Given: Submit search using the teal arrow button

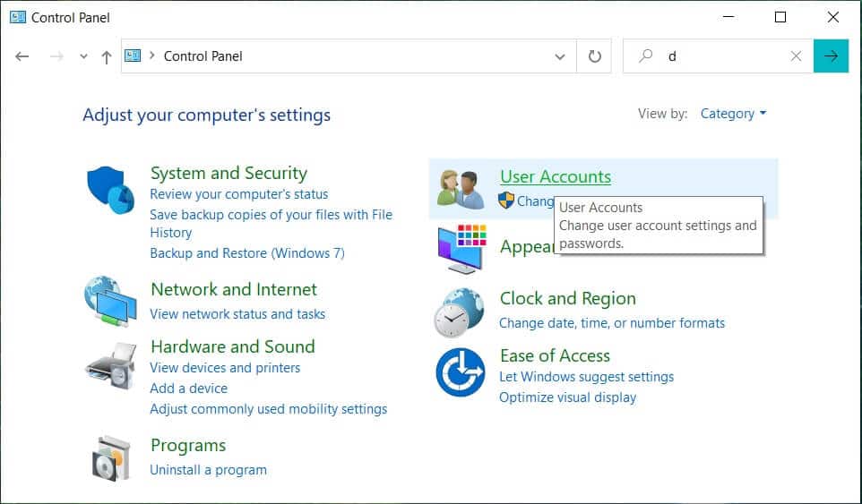Looking at the screenshot, I should pos(831,56).
